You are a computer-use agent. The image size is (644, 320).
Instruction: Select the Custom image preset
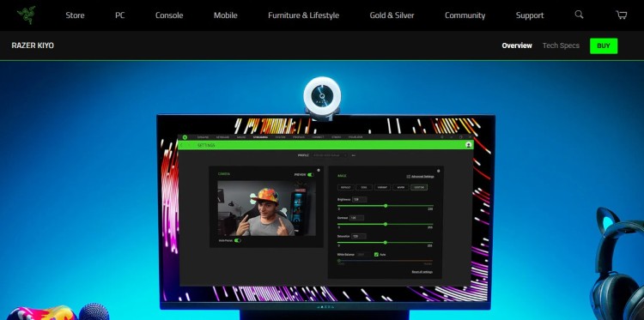point(419,188)
